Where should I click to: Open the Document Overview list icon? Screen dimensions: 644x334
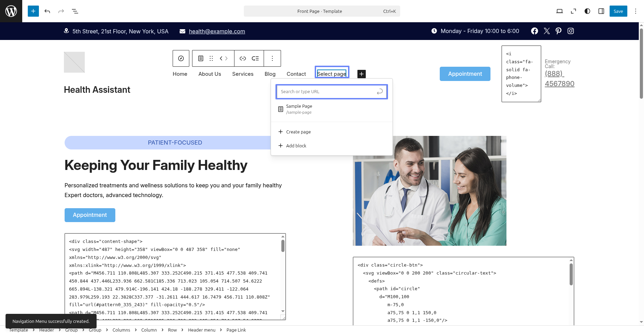75,11
